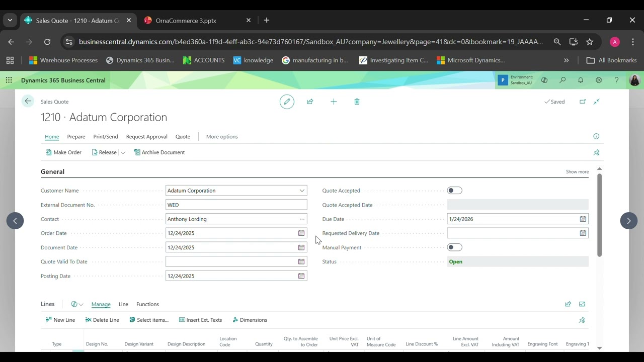The height and width of the screenshot is (362, 644).
Task: Open Document Date calendar picker
Action: pos(301,247)
